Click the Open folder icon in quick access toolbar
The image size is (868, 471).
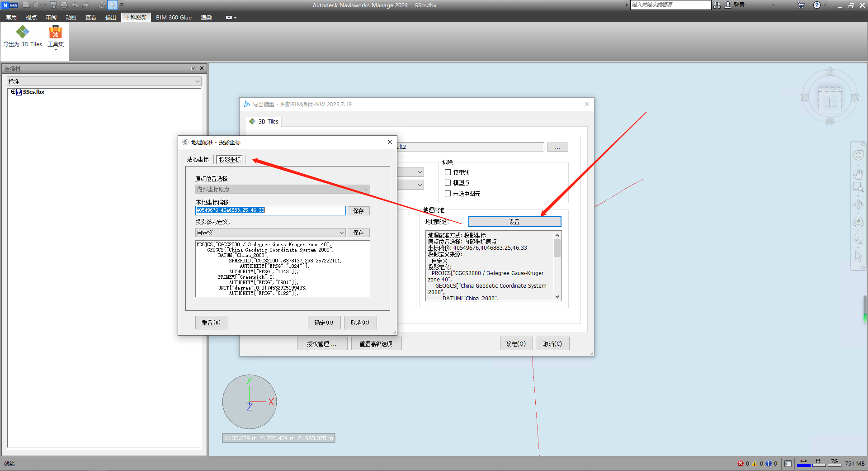point(37,5)
